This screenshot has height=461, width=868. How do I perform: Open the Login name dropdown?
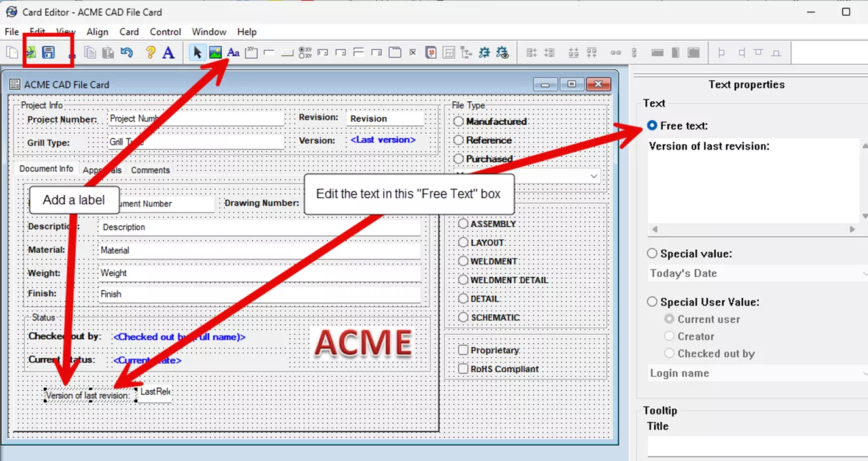pos(862,373)
